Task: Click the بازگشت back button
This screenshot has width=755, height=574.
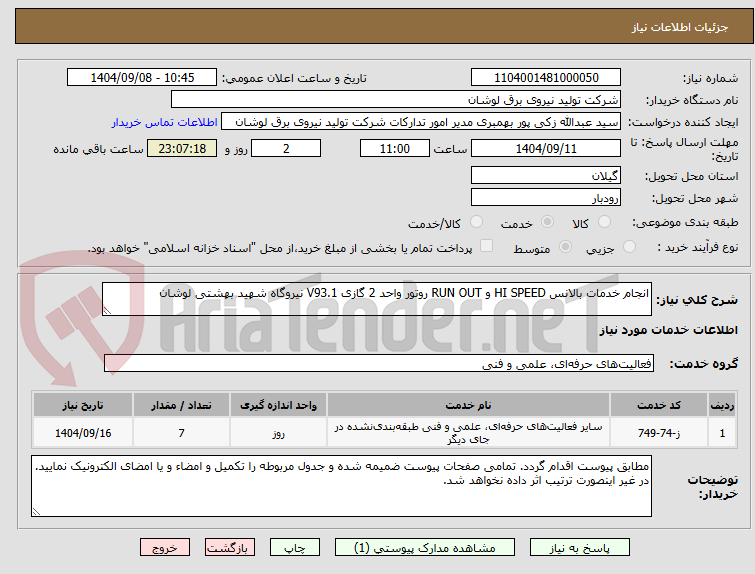Action: point(230,548)
